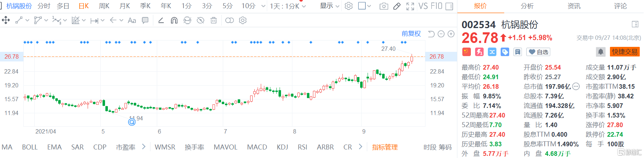The height and width of the screenshot is (158, 644).
Task: Open chart settings gear beside 显示
Action: point(349,6)
